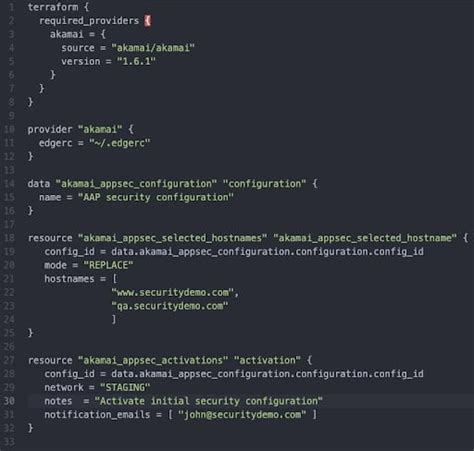The width and height of the screenshot is (474, 451).
Task: Select the "AAP security configuration" name value
Action: [x=156, y=197]
